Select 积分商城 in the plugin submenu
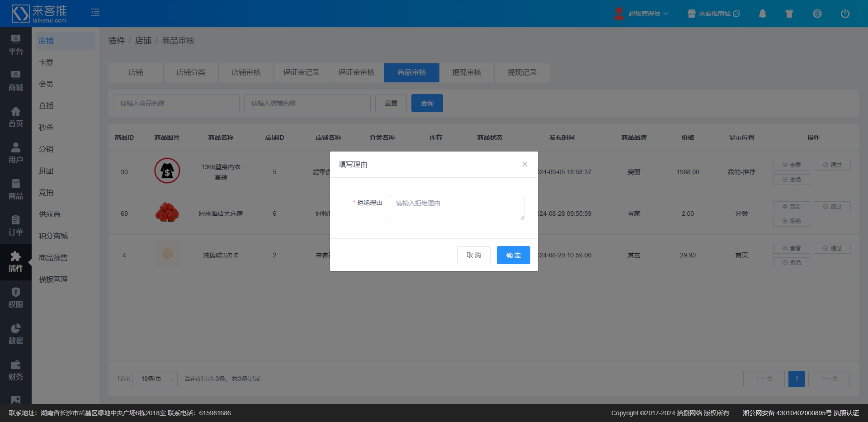The height and width of the screenshot is (422, 868). 53,236
